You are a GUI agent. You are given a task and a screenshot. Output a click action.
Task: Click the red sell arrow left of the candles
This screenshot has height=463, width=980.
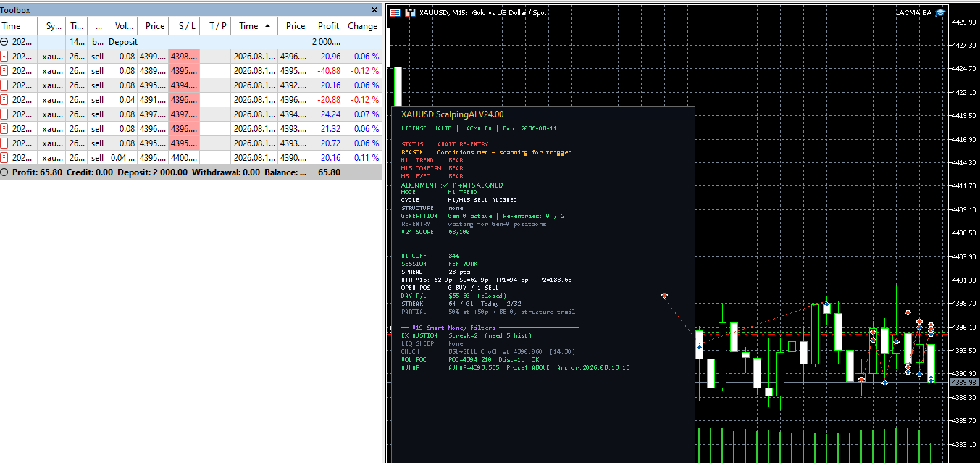pos(664,295)
